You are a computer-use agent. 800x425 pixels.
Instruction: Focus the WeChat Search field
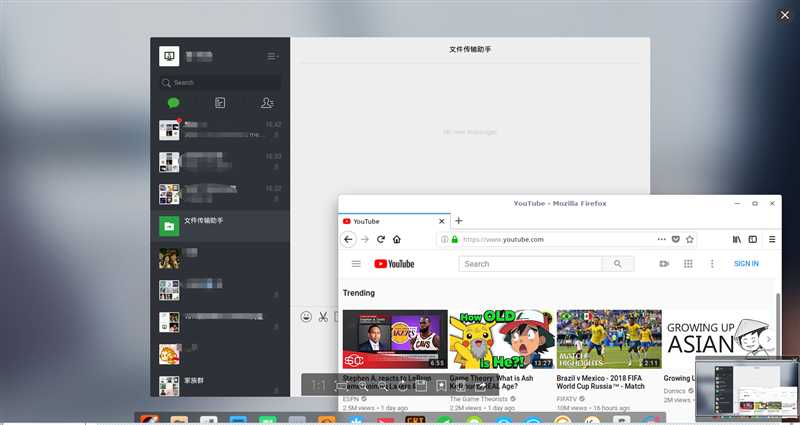(220, 82)
